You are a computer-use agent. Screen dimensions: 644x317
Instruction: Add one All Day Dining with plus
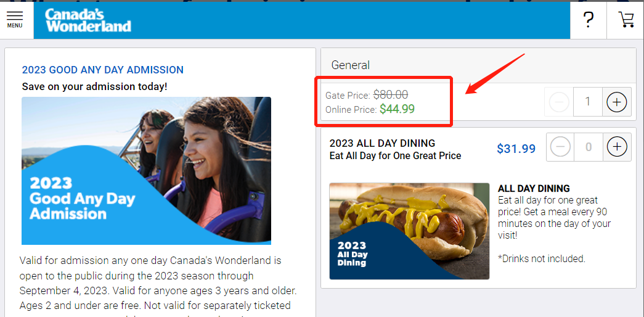[617, 147]
